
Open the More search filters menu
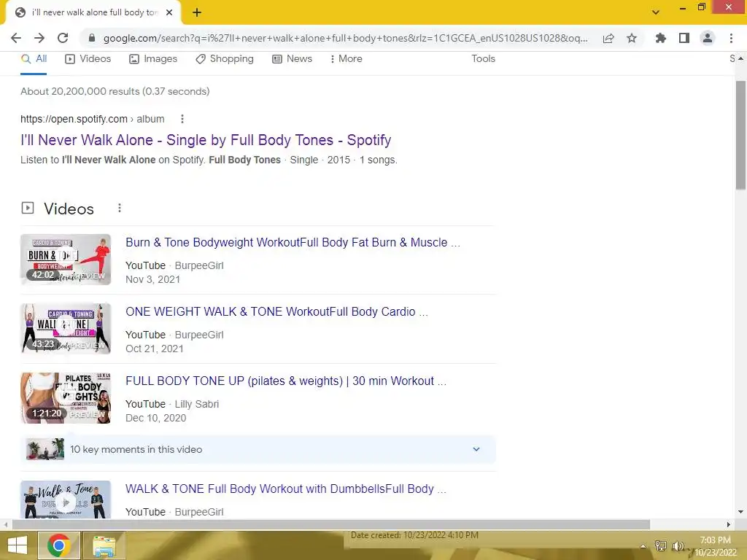[x=347, y=59]
